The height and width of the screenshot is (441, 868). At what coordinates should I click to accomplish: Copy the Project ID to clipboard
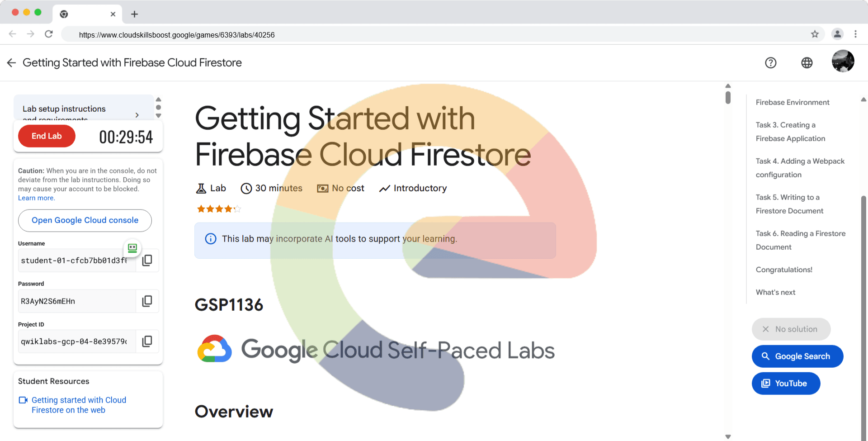pos(147,341)
